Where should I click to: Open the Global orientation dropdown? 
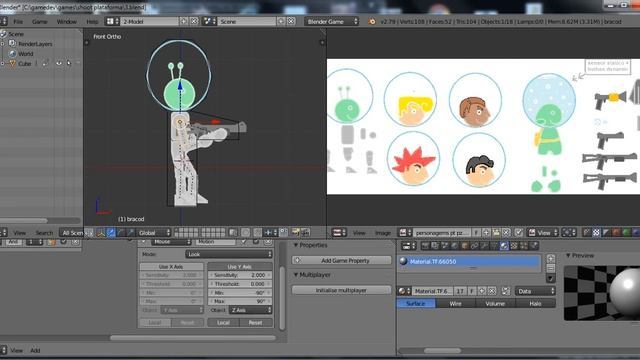pos(154,233)
